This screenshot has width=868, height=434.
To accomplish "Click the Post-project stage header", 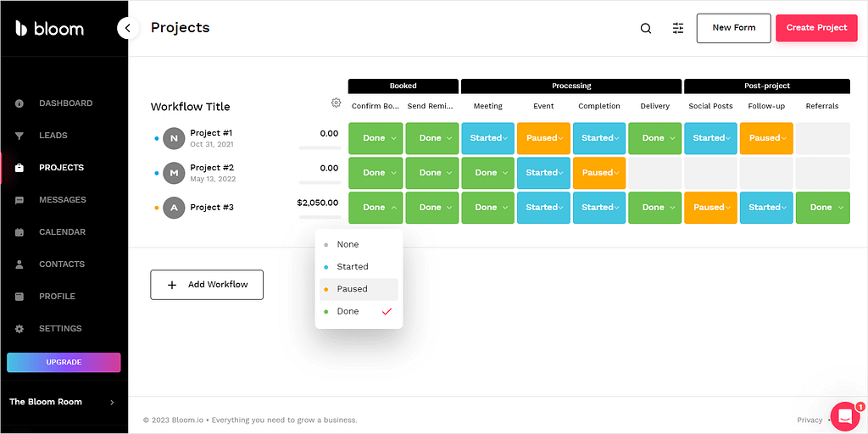I will pos(766,86).
